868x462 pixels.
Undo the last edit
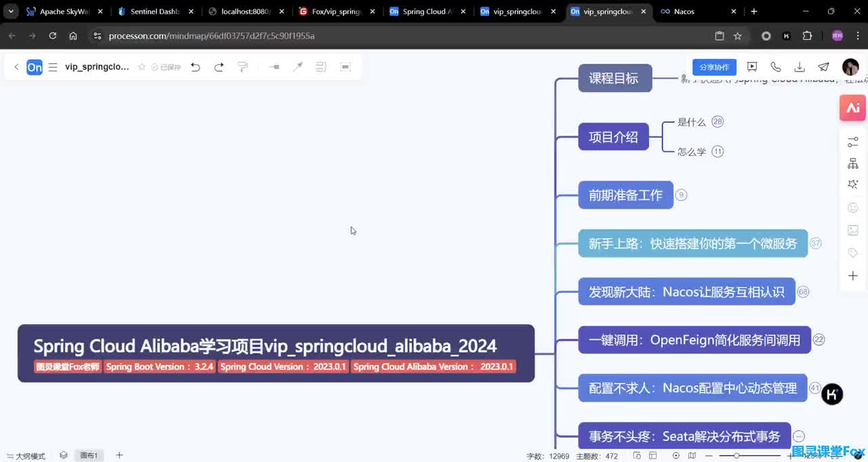195,67
